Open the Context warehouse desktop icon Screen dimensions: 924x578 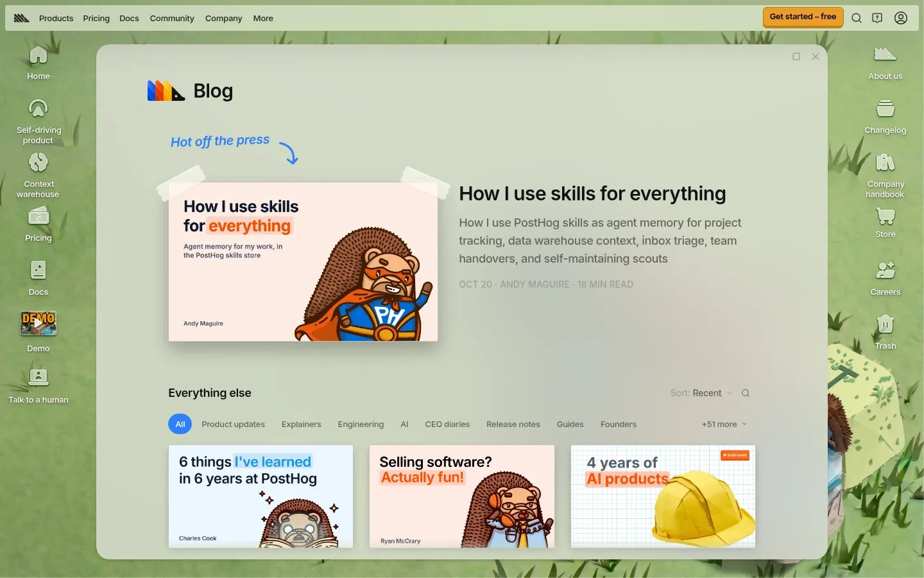(x=38, y=175)
